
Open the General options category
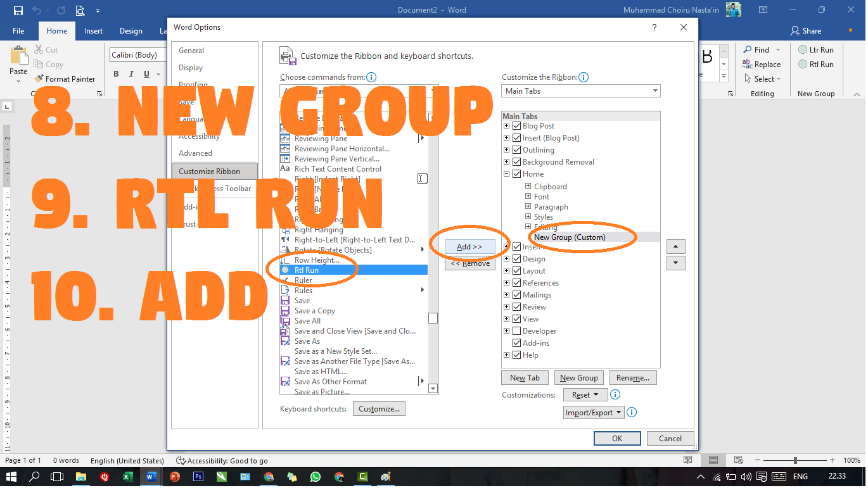[x=214, y=51]
